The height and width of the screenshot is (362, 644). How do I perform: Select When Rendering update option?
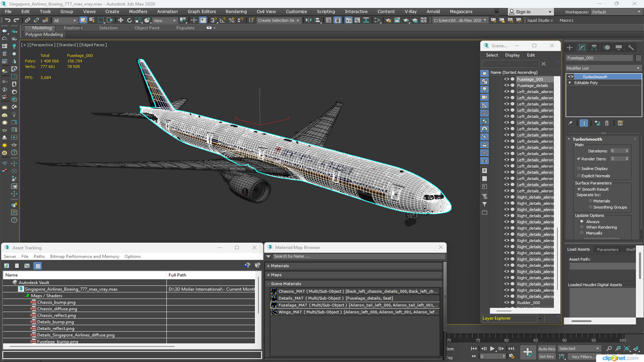pos(582,227)
